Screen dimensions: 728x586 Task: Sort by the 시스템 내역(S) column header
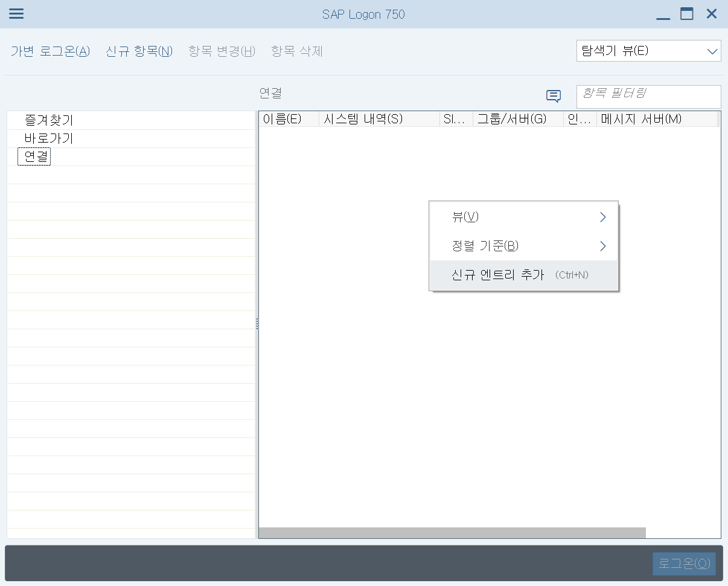tap(379, 119)
